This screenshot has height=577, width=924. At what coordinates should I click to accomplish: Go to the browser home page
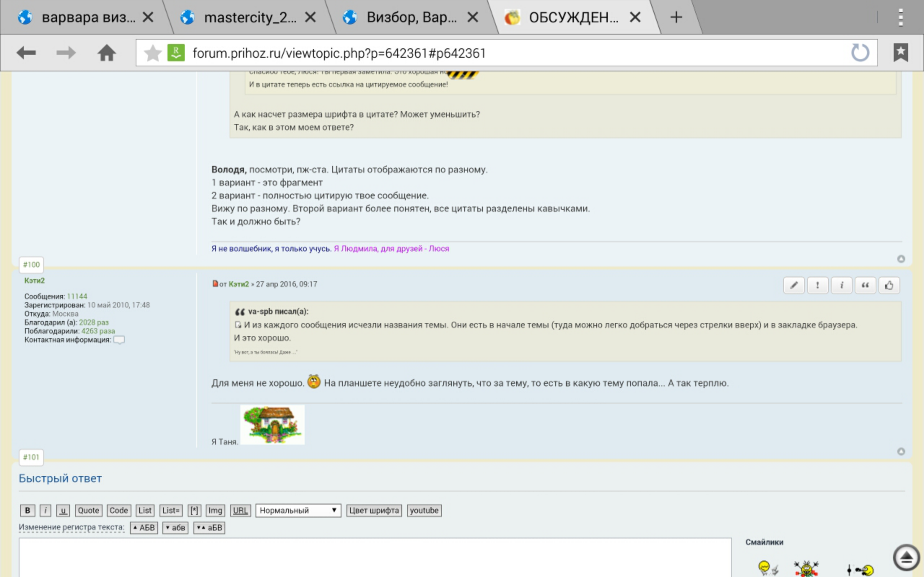[106, 53]
